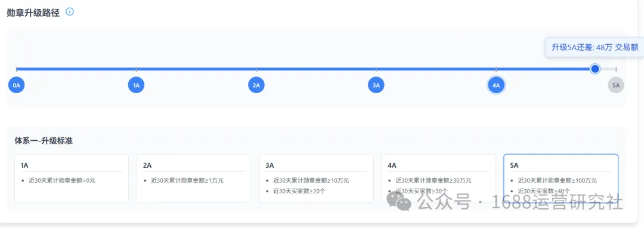Click text 近30天累计勋章金额≥1万元
644x228 pixels.
point(187,180)
